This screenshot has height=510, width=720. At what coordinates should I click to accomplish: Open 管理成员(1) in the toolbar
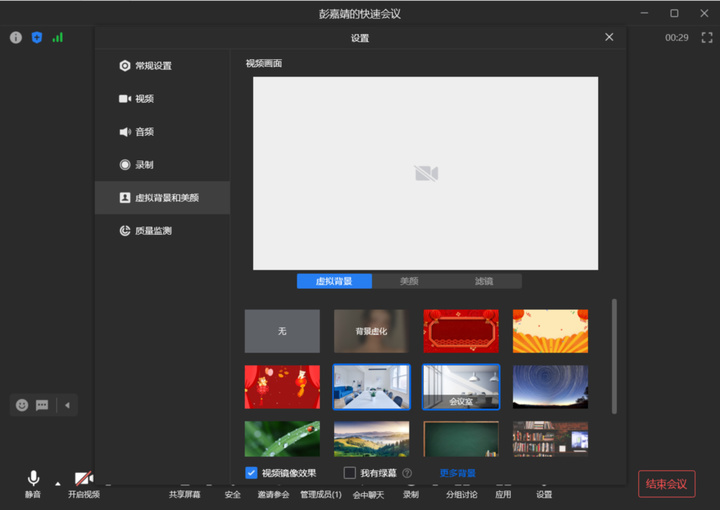tap(321, 494)
